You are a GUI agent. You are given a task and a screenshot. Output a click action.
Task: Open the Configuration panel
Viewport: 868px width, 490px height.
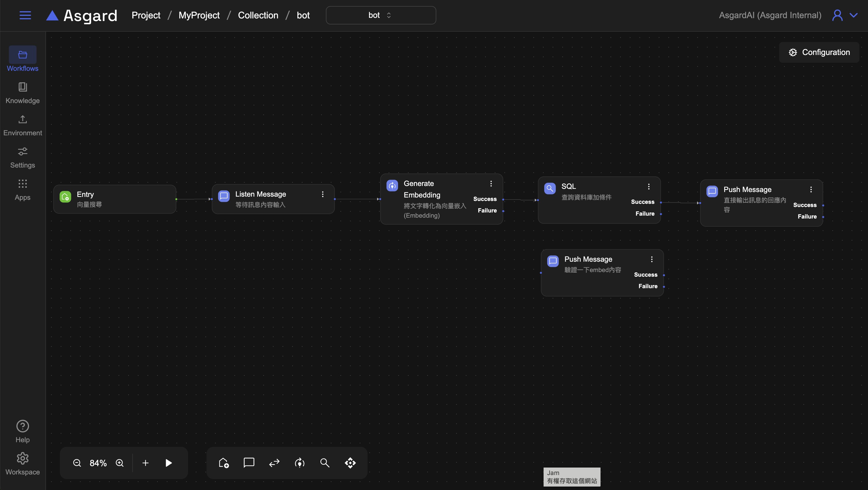point(819,52)
